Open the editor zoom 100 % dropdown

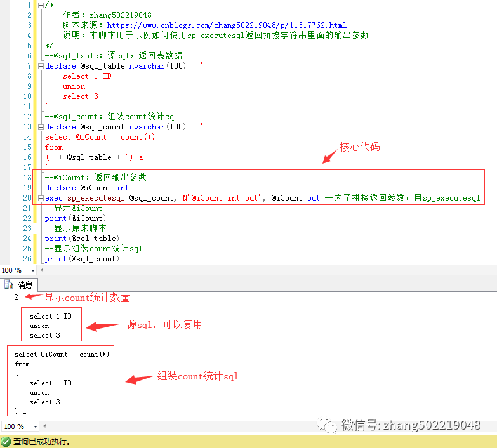click(x=32, y=270)
